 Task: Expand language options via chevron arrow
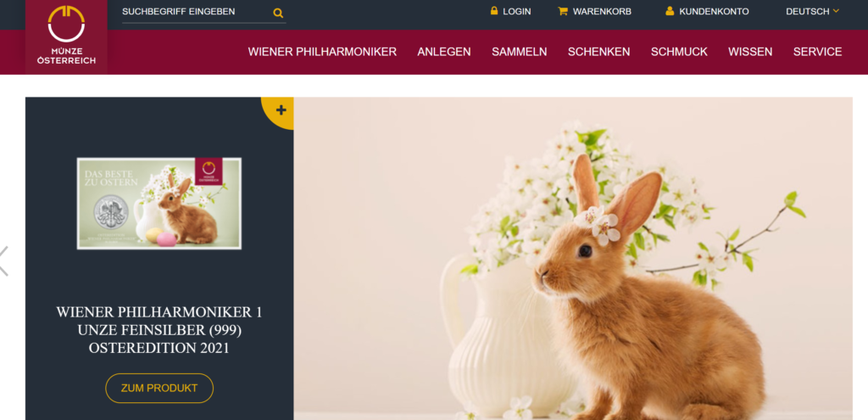pos(836,10)
